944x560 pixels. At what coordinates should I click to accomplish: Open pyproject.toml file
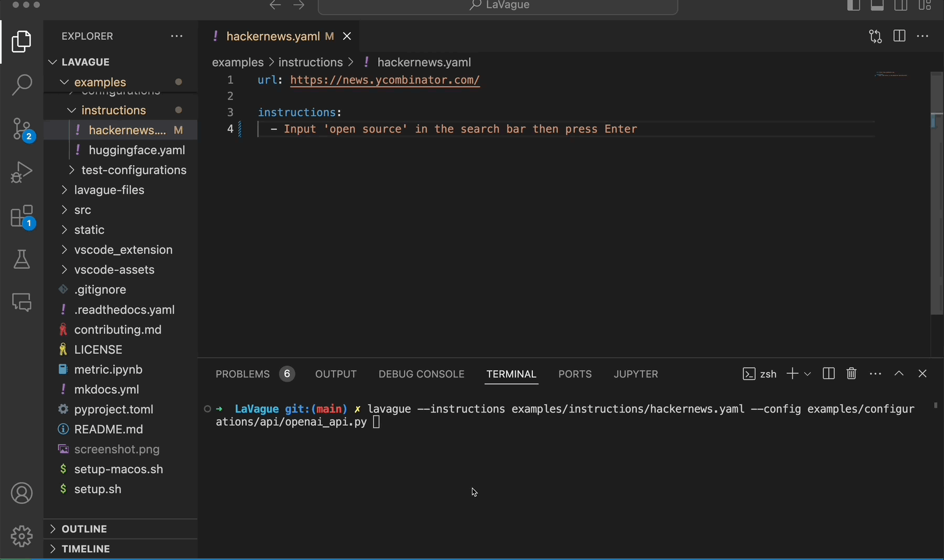(121, 409)
